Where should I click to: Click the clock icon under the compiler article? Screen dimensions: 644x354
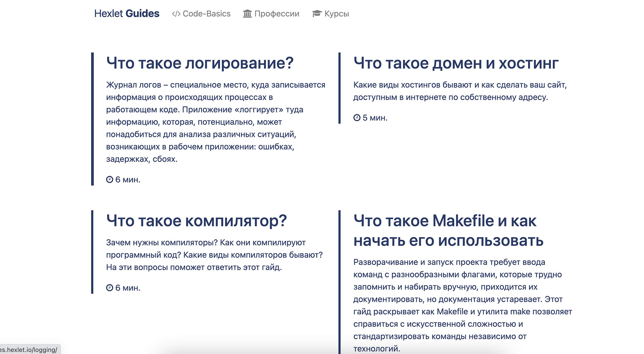(109, 288)
